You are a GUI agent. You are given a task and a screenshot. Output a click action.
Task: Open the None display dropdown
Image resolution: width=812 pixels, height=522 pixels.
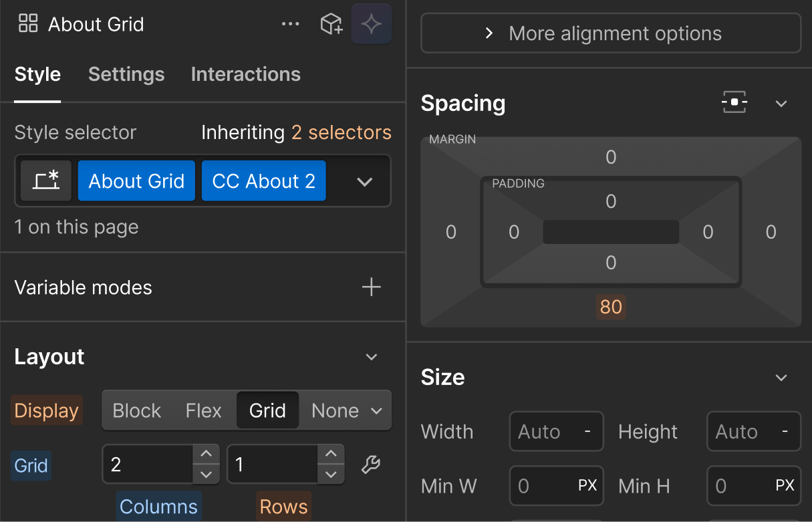coord(346,410)
